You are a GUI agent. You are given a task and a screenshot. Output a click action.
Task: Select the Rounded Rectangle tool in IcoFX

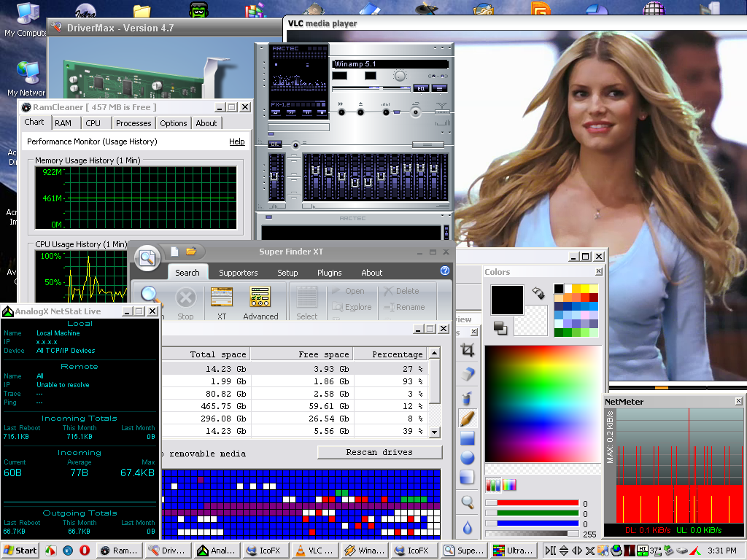468,477
